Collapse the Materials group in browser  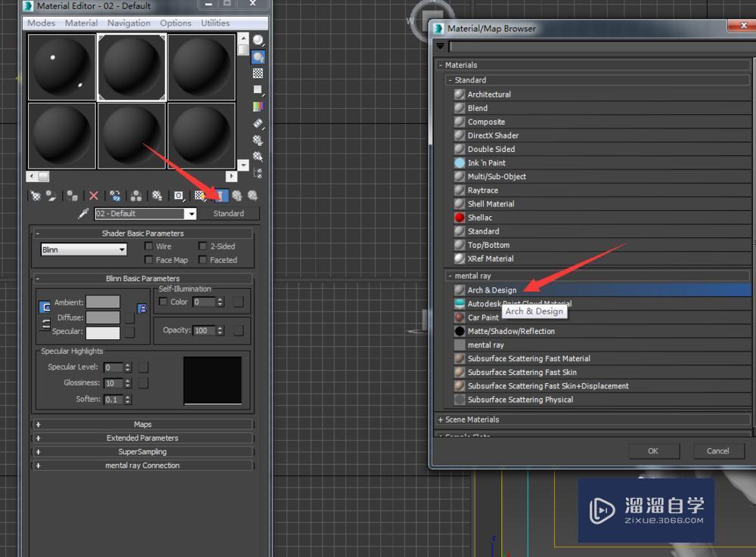point(594,65)
